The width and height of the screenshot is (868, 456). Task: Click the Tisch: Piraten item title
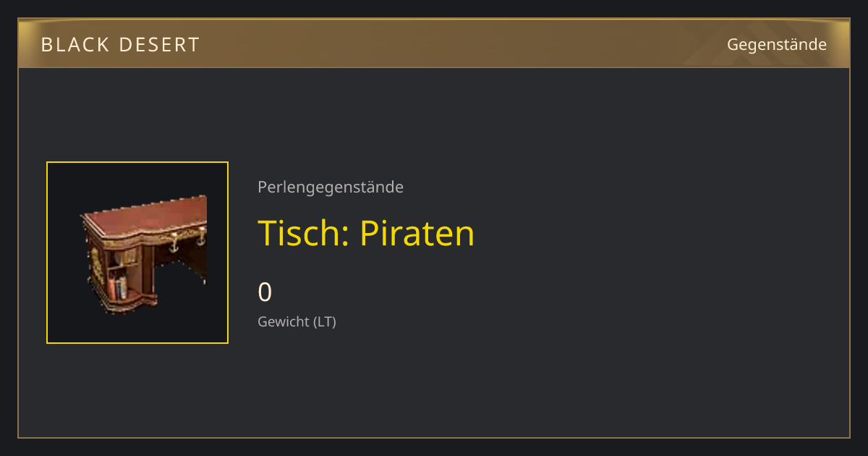tap(366, 233)
